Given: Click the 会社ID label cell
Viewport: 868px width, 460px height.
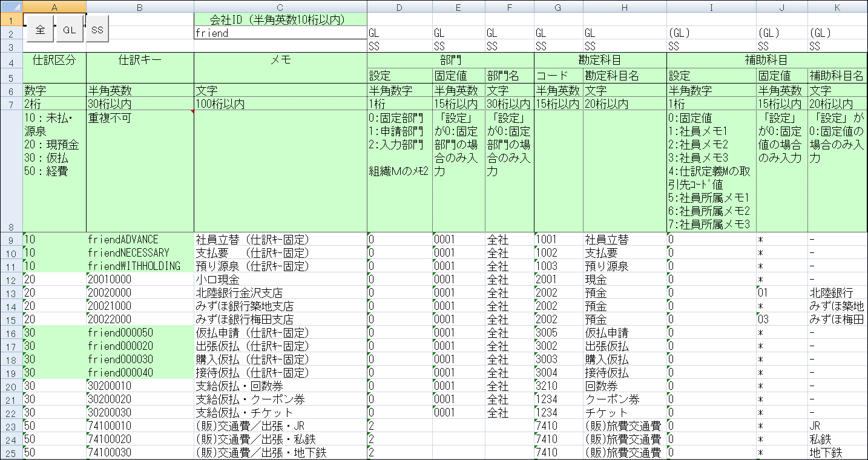Looking at the screenshot, I should pyautogui.click(x=280, y=20).
